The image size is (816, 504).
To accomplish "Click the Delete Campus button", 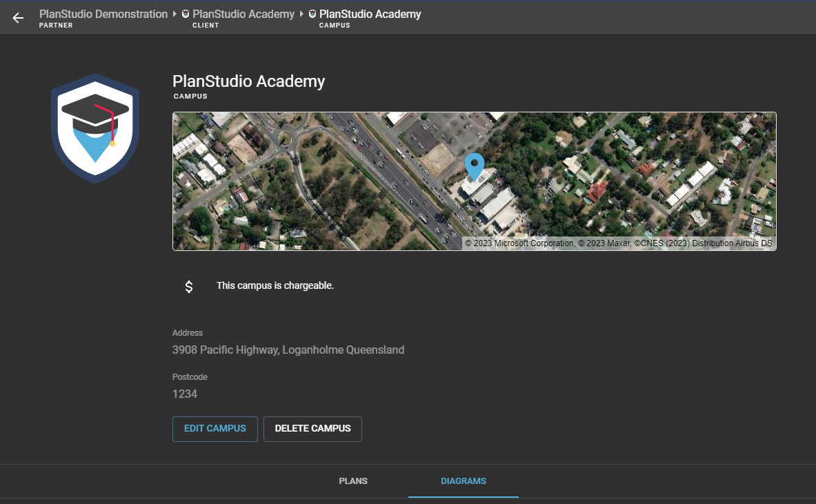I will click(x=312, y=429).
